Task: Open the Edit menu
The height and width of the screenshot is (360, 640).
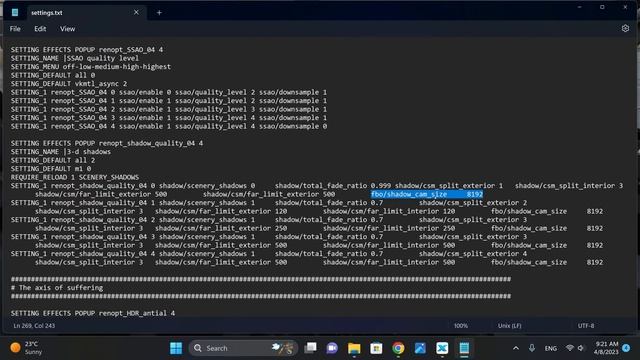Action: (40, 29)
